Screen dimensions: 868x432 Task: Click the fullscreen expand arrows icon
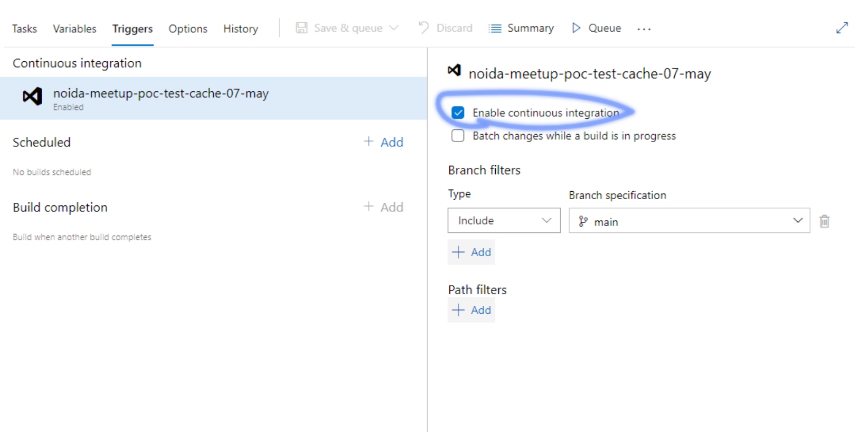click(x=842, y=28)
